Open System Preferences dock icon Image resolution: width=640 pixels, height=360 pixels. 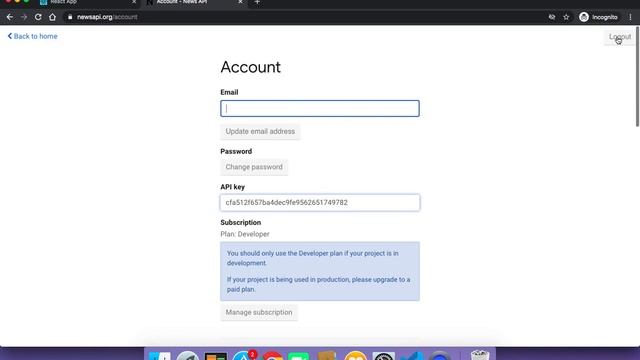coord(384,356)
